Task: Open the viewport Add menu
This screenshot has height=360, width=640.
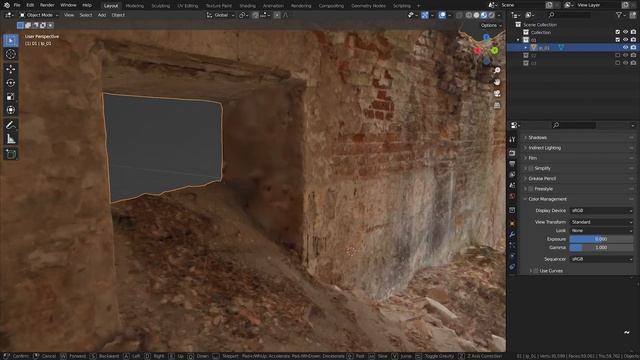Action: pos(102,15)
